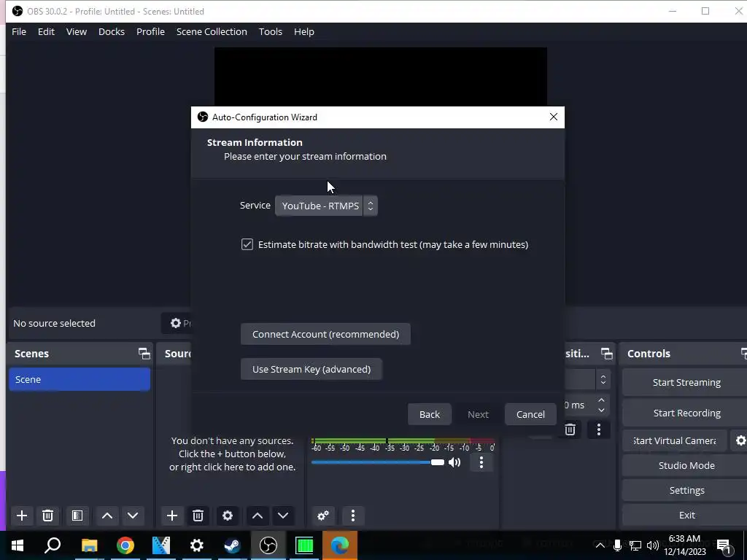
Task: Add a new scene with plus button
Action: coord(21,516)
